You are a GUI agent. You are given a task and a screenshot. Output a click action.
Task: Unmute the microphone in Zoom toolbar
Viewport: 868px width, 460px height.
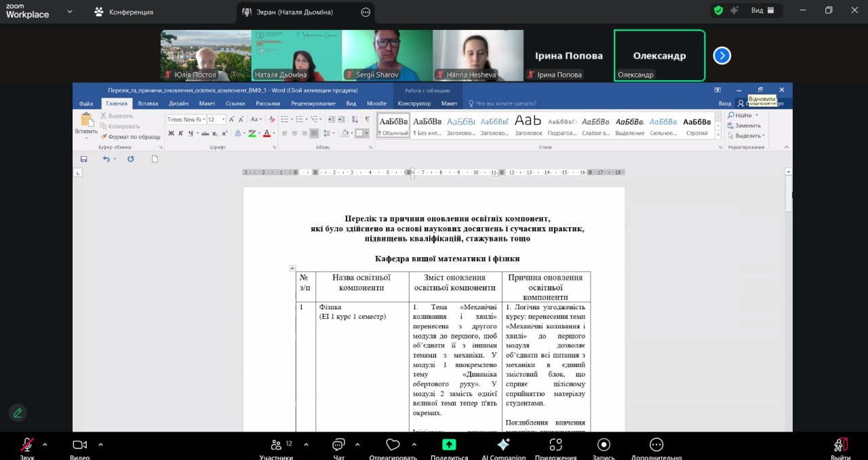[26, 446]
